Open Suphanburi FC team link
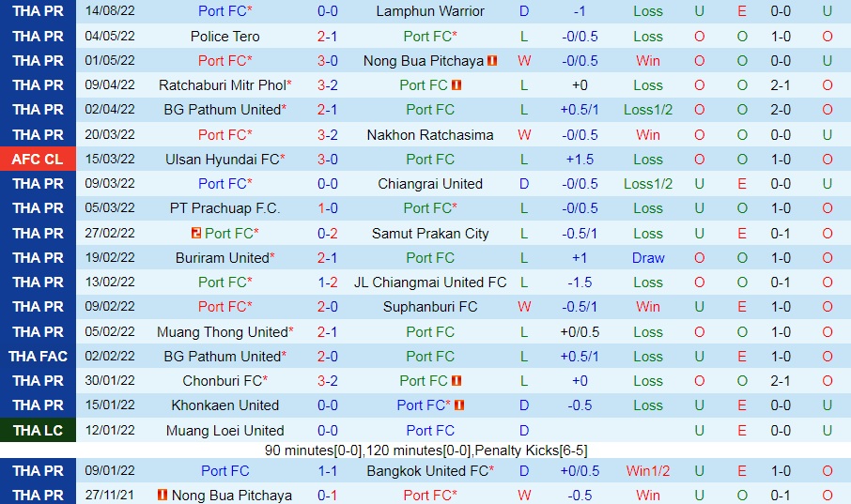Viewport: 851px width, 504px height. (x=430, y=307)
